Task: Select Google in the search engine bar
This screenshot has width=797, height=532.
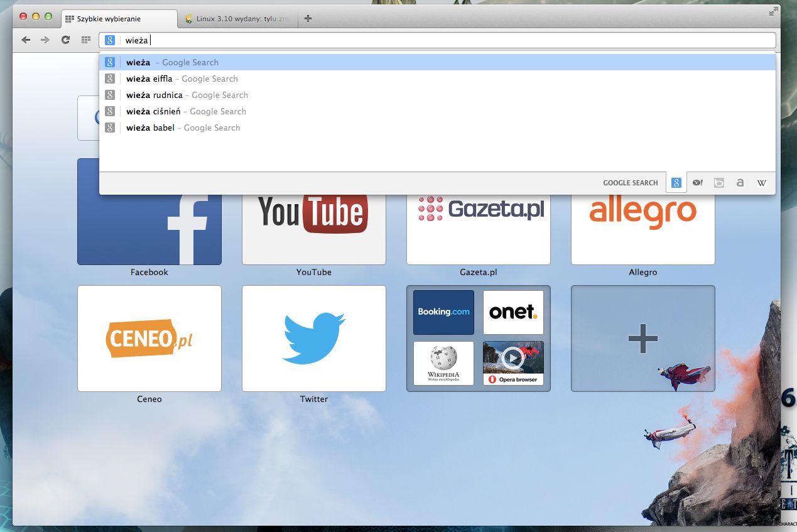Action: 676,183
